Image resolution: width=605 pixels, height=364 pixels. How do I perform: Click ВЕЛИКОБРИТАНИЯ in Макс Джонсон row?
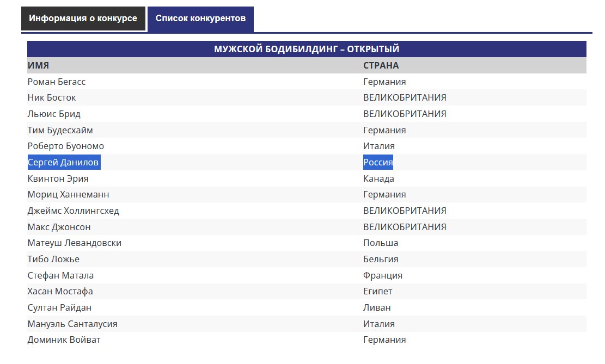tap(405, 227)
